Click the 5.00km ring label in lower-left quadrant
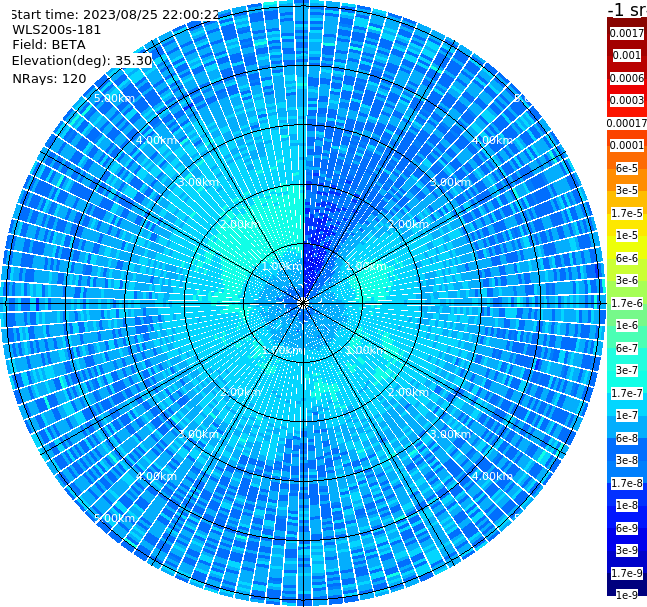This screenshot has width=647, height=607. click(114, 518)
